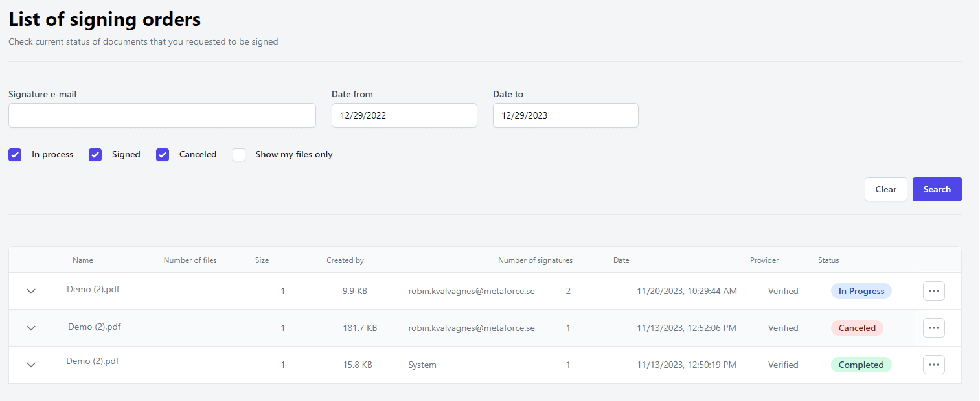Focus the Signature e-mail input field
The width and height of the screenshot is (980, 401).
tap(162, 115)
